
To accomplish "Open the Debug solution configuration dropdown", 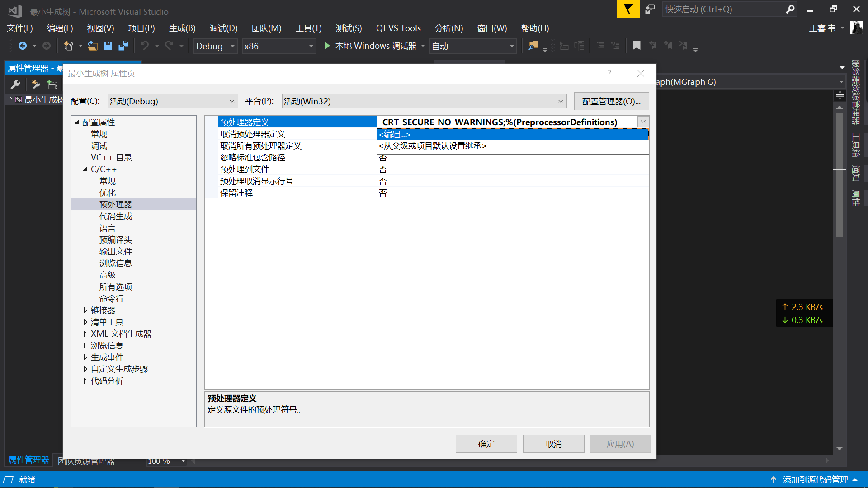I will (216, 46).
